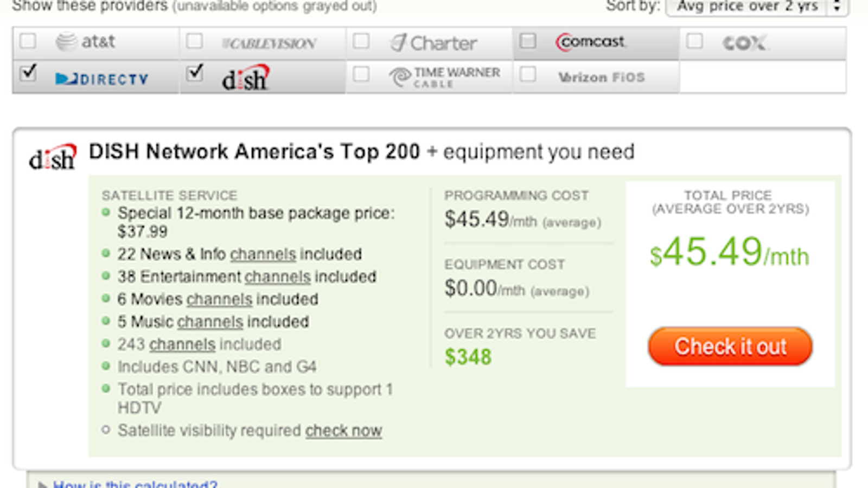Open channels link for 6 Movies
868x488 pixels.
tap(219, 299)
